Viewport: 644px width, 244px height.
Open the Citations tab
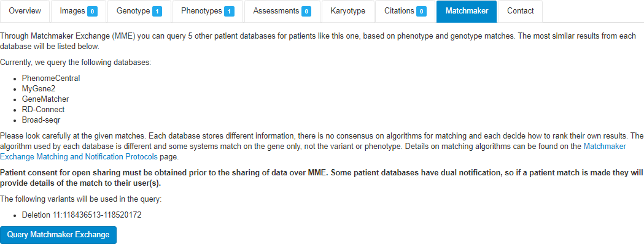tap(405, 11)
